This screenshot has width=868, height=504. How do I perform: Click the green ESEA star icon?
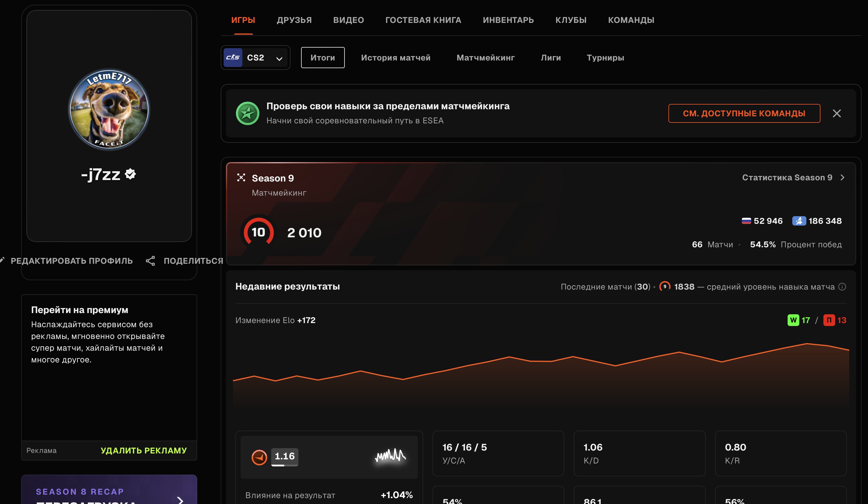247,113
